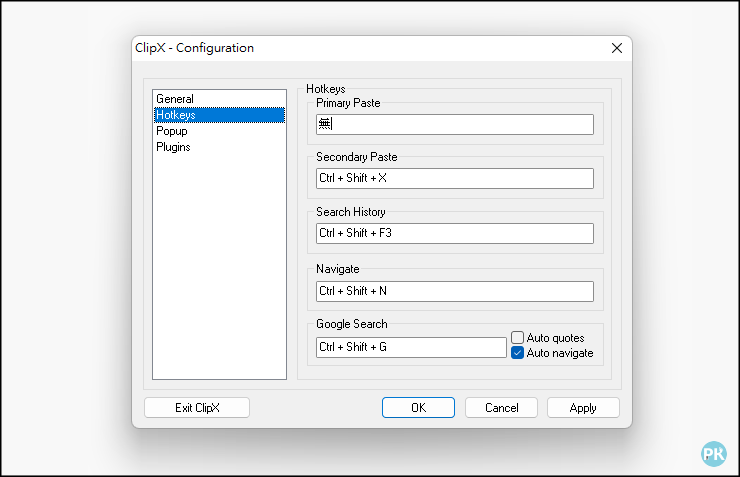Select Hotkeys in the settings list
Viewport: 740px width, 477px height.
click(219, 115)
